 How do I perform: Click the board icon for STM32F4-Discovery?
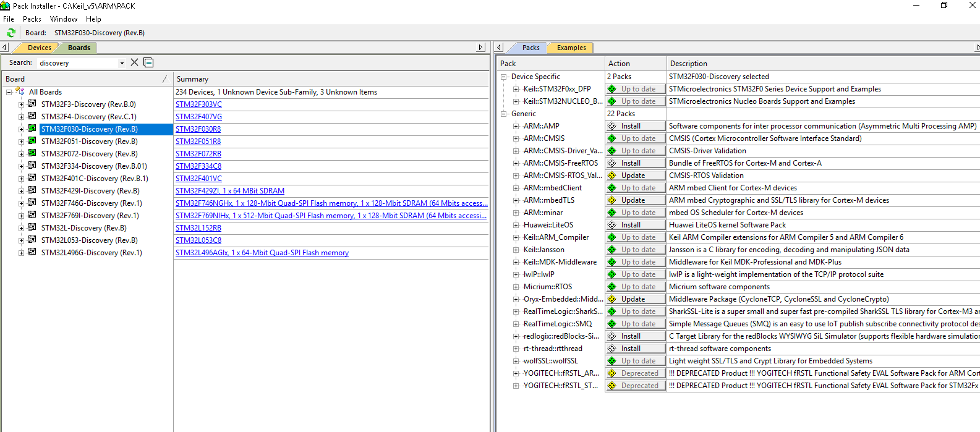(x=32, y=116)
